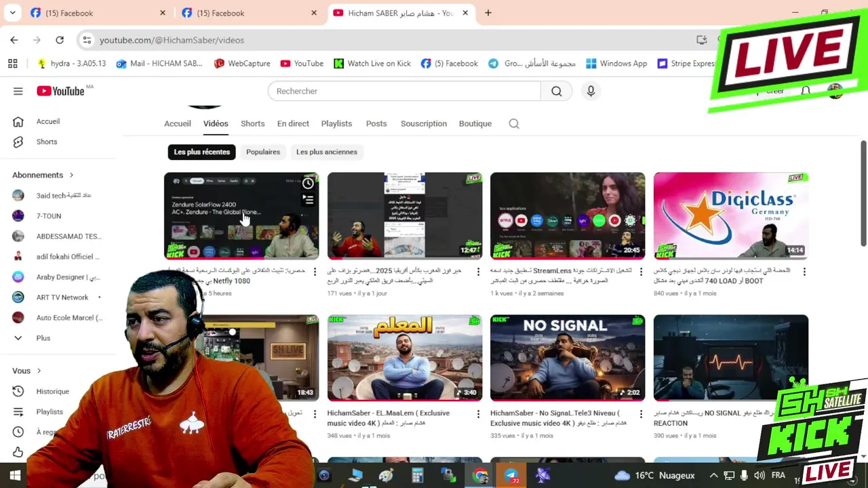Screen dimensions: 868x488
Task: Open options menu for Digiclass video
Action: click(804, 271)
